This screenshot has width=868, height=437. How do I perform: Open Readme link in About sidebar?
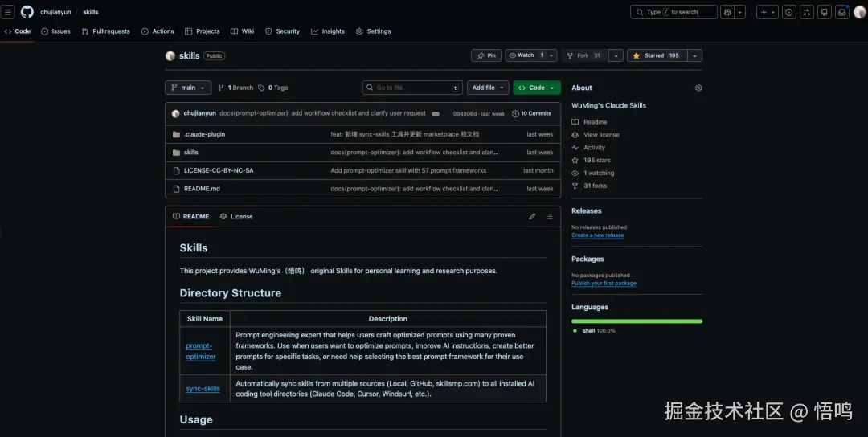coord(590,121)
